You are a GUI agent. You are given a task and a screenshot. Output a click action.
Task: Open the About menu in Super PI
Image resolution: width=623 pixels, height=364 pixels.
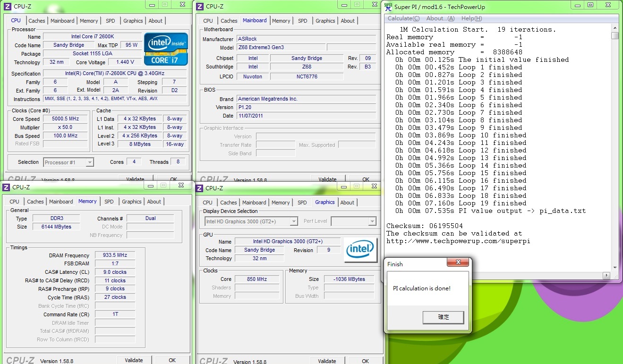440,18
